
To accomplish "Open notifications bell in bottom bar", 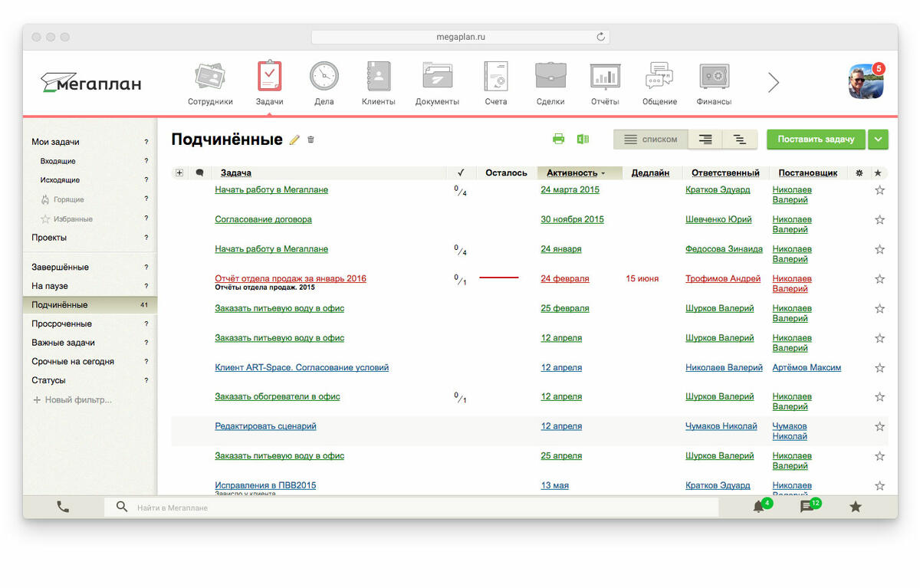I will (x=758, y=507).
